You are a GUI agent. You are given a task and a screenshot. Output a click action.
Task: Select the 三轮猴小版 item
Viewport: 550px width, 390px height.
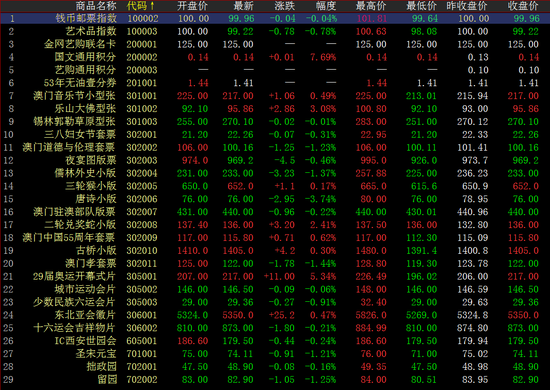click(x=91, y=186)
